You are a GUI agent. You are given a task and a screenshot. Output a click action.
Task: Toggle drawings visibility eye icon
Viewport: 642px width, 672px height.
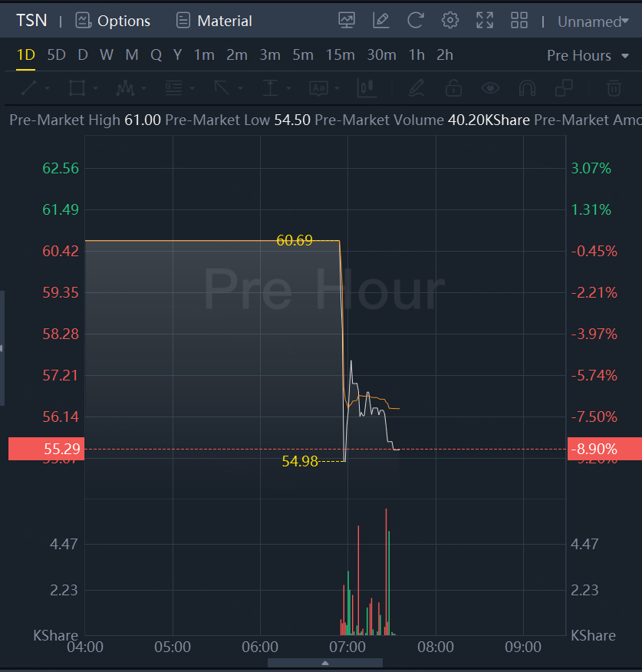click(490, 88)
